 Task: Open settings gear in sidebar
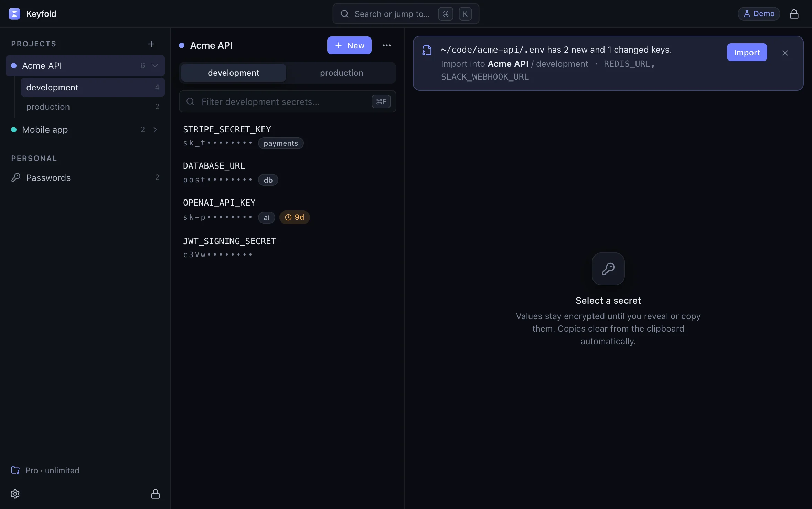15,494
